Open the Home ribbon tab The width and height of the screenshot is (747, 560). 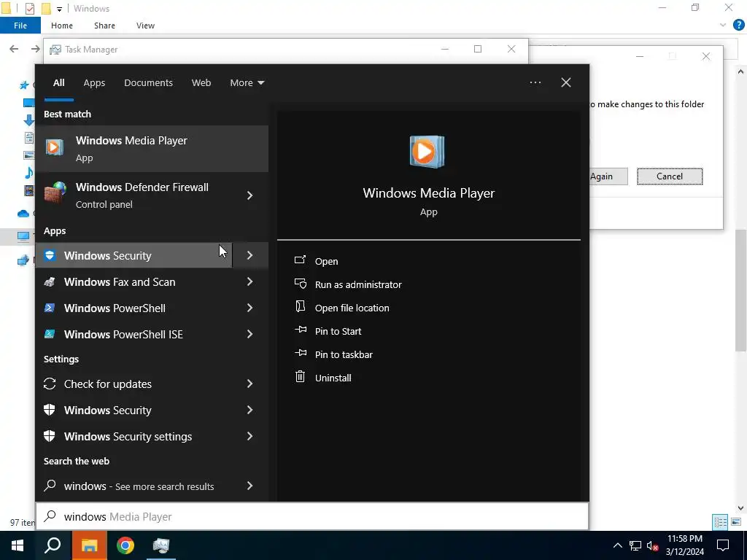click(62, 26)
